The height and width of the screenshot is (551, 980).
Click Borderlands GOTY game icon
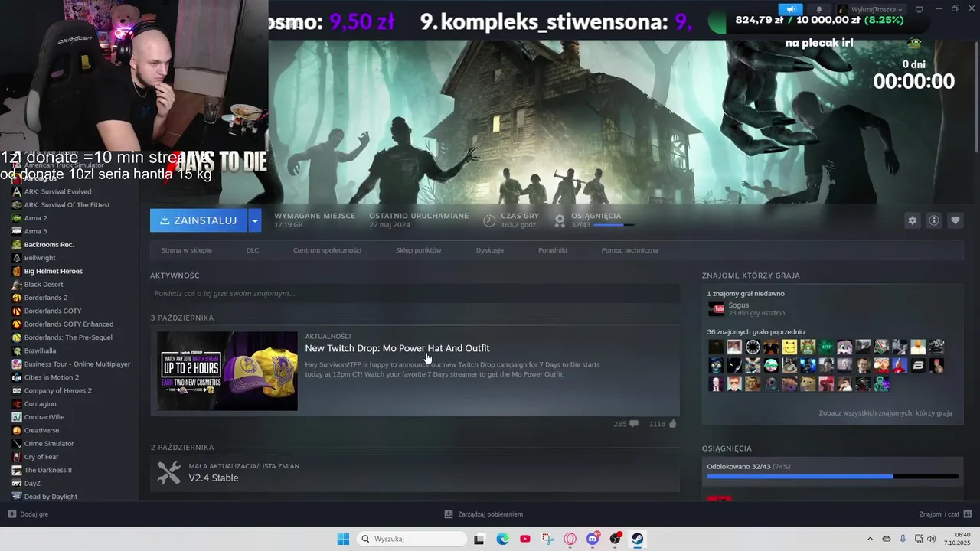point(17,311)
